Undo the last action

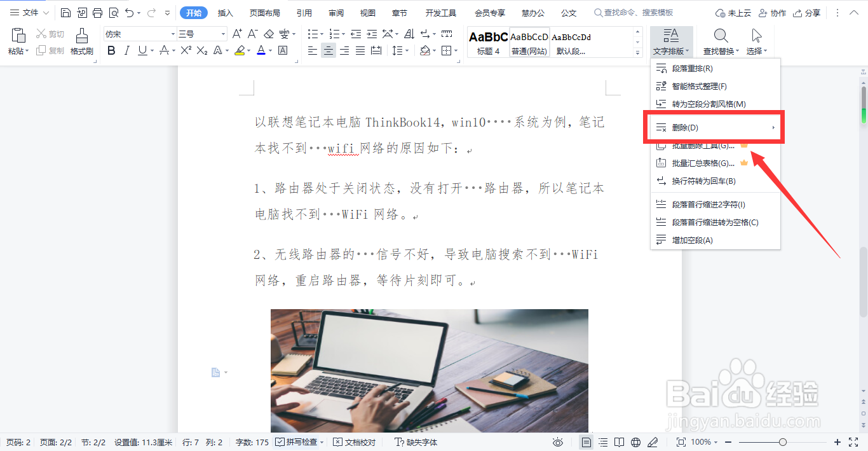click(x=129, y=13)
